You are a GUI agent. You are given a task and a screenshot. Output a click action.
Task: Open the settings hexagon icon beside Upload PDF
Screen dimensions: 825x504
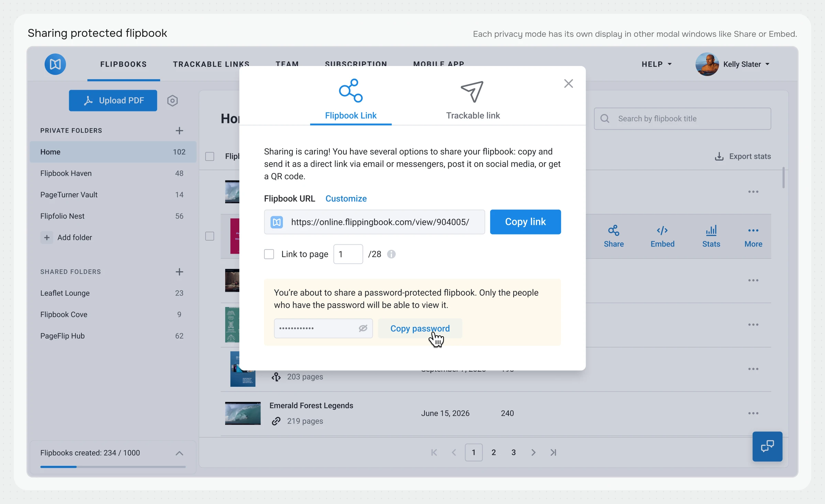(172, 101)
